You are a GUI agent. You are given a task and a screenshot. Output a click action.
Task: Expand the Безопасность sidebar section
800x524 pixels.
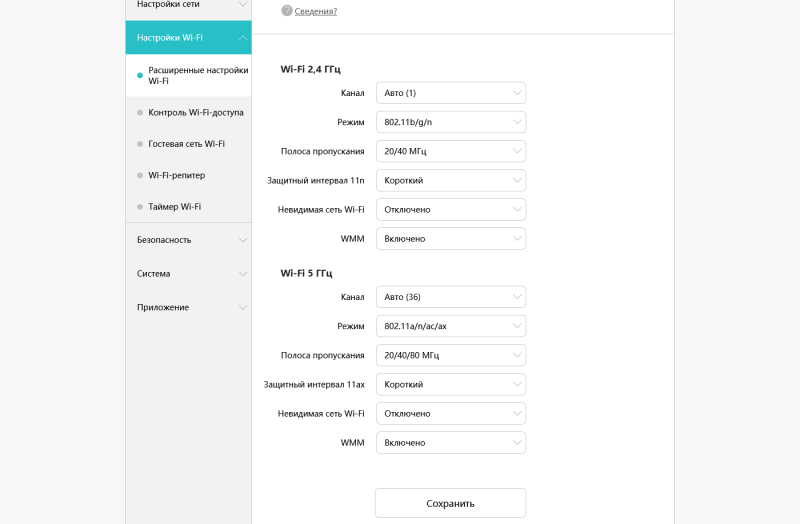point(188,240)
